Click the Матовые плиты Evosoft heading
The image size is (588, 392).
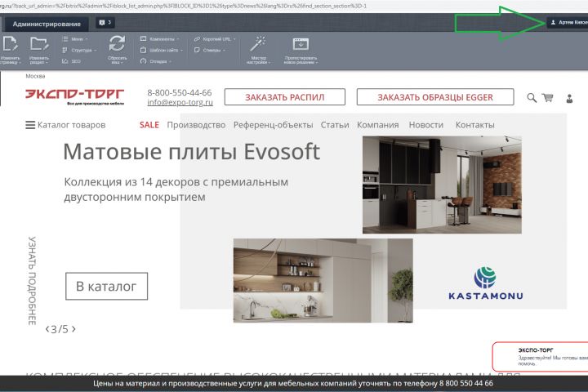pos(192,152)
